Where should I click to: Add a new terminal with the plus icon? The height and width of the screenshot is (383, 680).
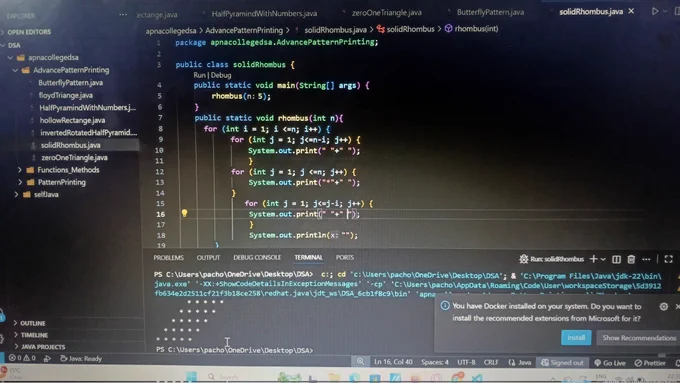(593, 259)
